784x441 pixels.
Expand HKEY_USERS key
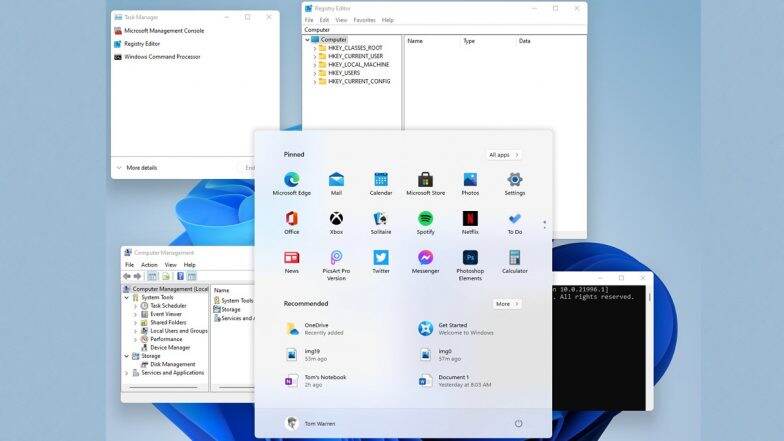click(314, 73)
